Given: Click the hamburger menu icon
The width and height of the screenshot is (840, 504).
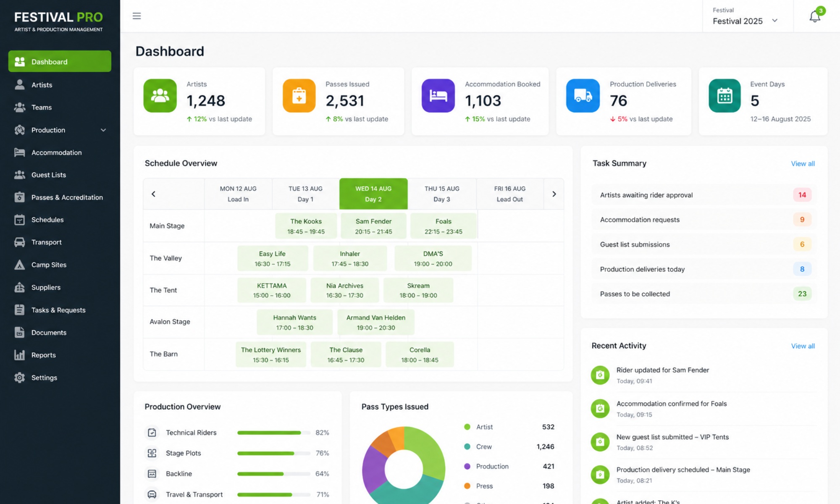Looking at the screenshot, I should [136, 16].
